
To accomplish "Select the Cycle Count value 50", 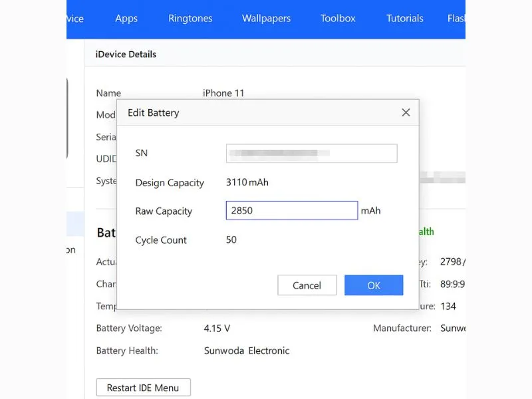I will (231, 240).
